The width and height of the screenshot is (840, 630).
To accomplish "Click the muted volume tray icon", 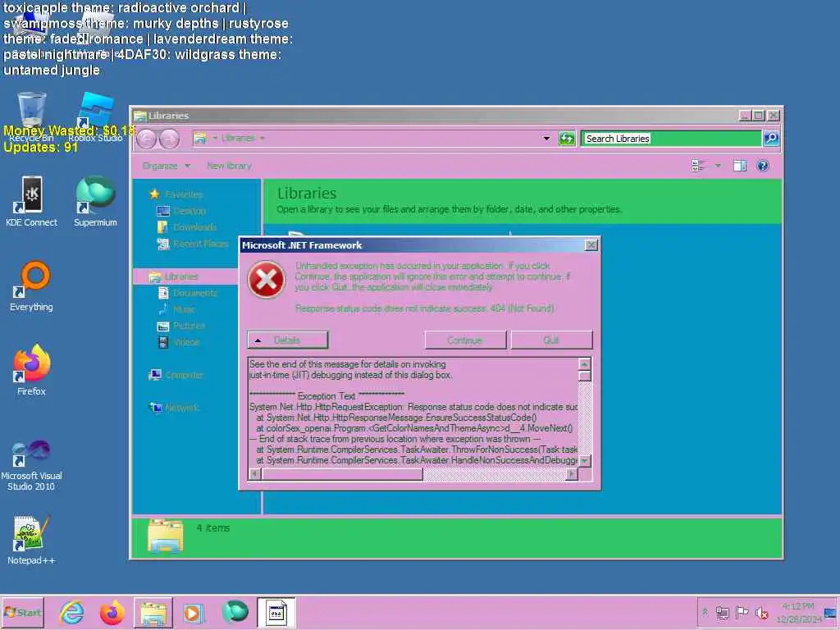I will (x=761, y=612).
